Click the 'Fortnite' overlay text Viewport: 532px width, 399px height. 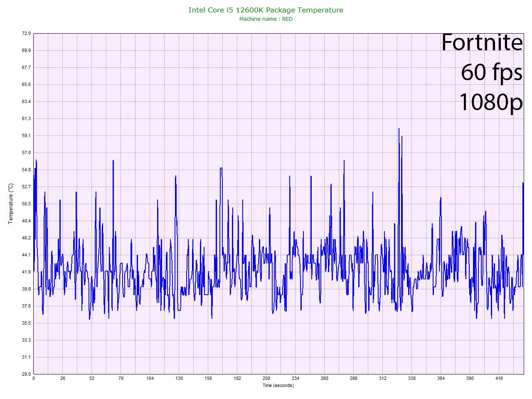[481, 42]
